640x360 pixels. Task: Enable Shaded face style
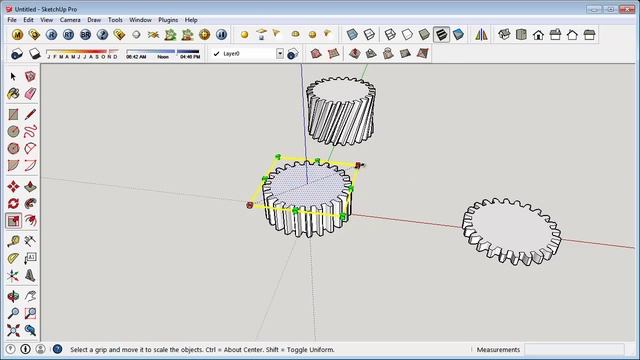click(x=424, y=35)
